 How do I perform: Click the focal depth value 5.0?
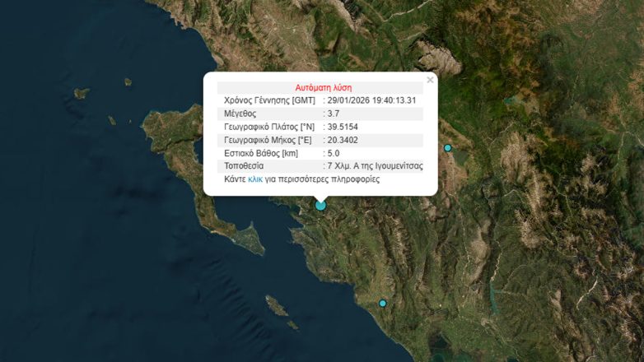[334, 154]
